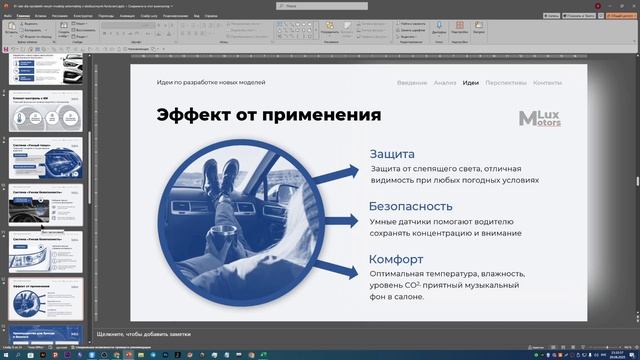The image size is (640, 360).
Task: Open the font color swatch button
Action: coord(169,34)
